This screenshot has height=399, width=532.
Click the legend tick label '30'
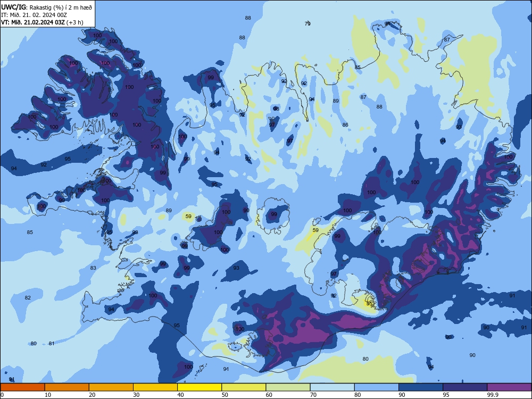[x=136, y=395]
